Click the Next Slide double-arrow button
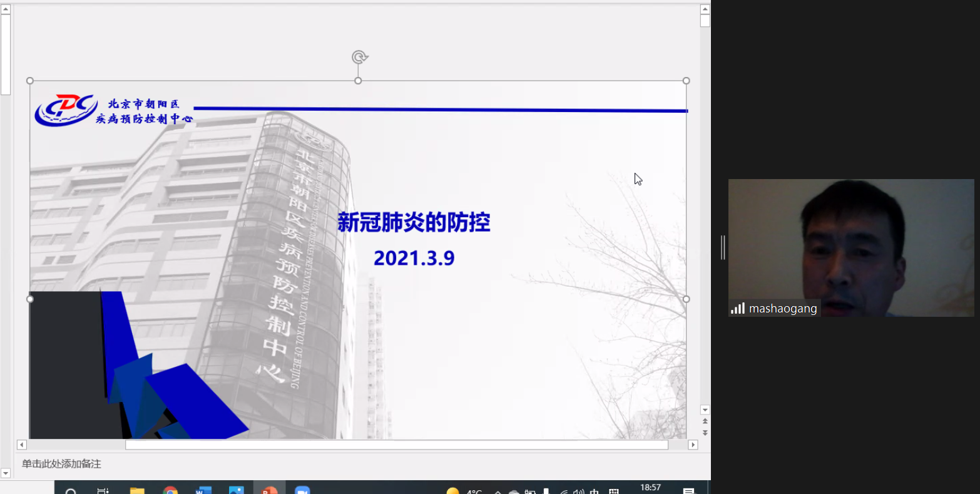980x494 pixels. pyautogui.click(x=705, y=433)
